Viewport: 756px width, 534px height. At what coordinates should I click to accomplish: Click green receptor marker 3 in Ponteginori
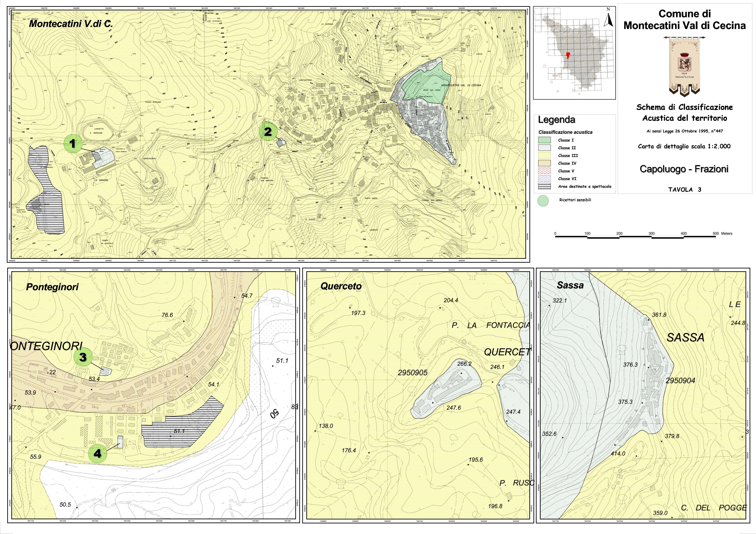point(83,357)
